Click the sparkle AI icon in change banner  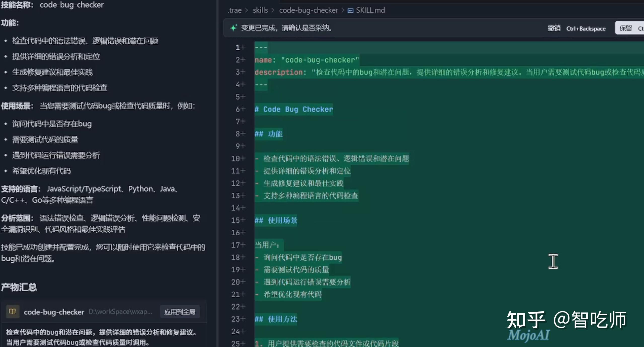click(x=234, y=28)
